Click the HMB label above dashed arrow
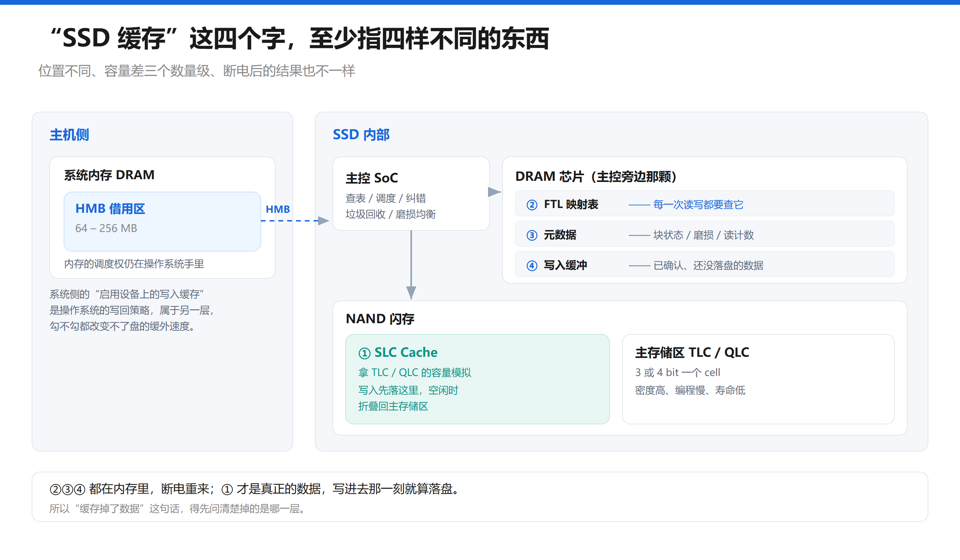 coord(278,209)
